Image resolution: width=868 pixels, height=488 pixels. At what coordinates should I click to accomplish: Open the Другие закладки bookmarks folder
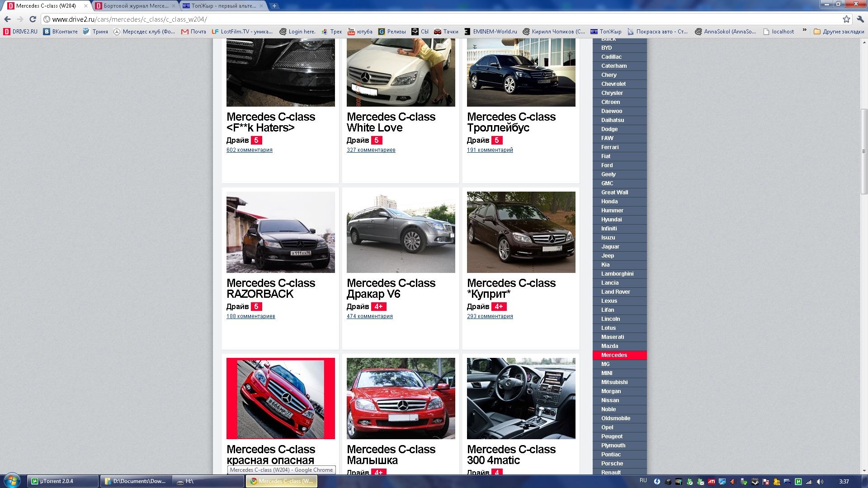point(839,32)
